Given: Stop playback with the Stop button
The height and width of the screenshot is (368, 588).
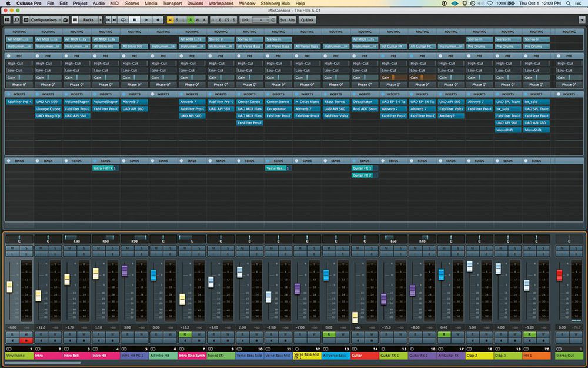Looking at the screenshot, I should tap(135, 20).
